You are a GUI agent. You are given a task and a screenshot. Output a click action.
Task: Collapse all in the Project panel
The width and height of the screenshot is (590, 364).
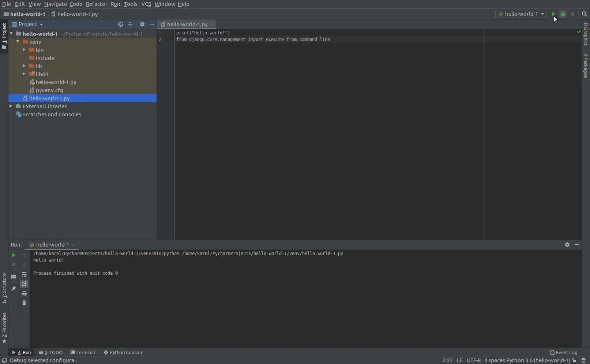tap(131, 24)
